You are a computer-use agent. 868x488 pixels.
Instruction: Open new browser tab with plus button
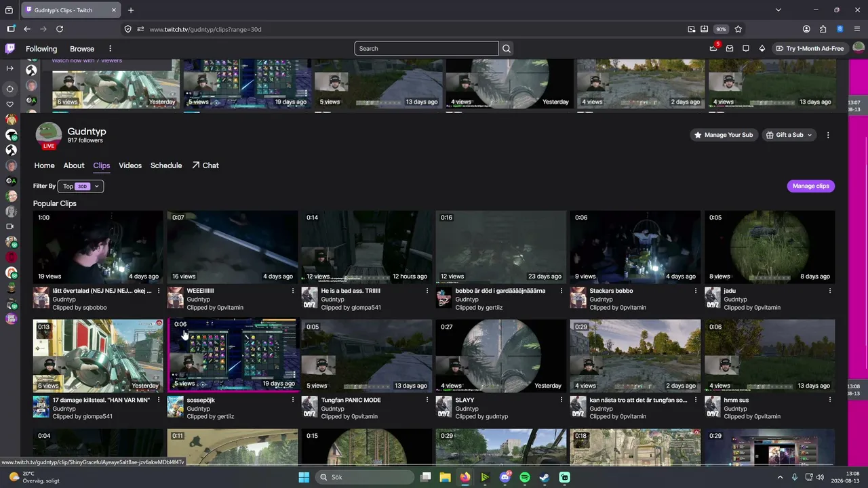(131, 10)
